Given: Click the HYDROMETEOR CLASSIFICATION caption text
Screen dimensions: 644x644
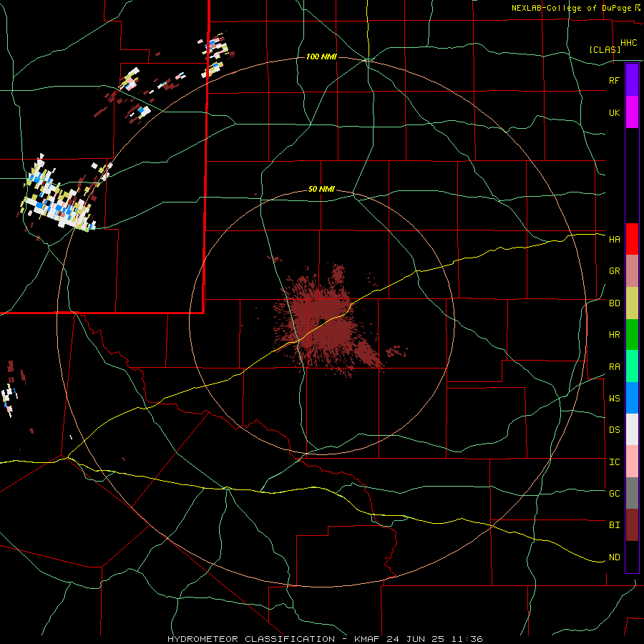Looking at the screenshot, I should tap(251, 639).
